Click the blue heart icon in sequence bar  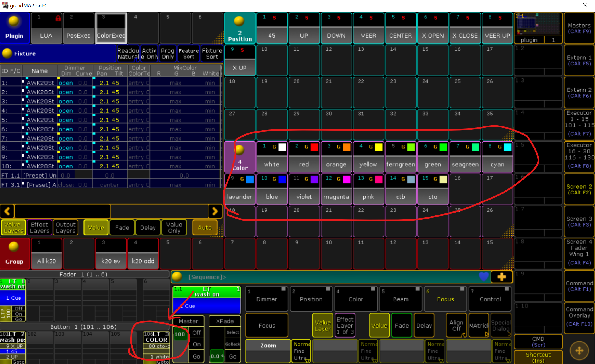coord(483,277)
